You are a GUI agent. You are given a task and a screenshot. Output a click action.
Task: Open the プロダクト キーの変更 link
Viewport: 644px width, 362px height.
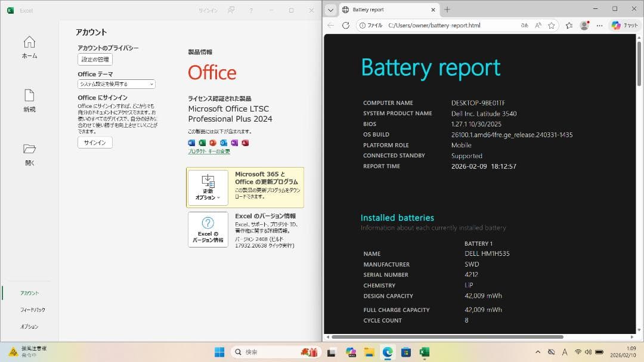coord(209,151)
